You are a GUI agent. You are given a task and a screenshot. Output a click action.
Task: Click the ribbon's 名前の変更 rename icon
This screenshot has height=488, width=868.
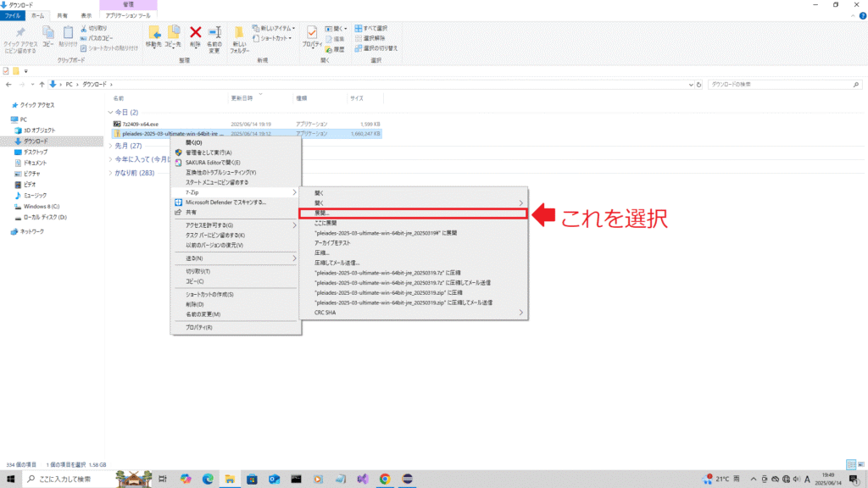(x=214, y=33)
